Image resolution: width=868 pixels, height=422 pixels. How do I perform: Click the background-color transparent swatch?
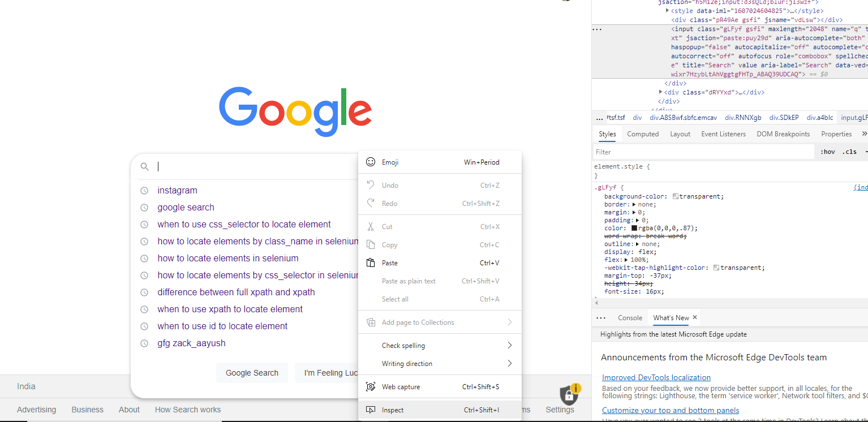pos(676,196)
